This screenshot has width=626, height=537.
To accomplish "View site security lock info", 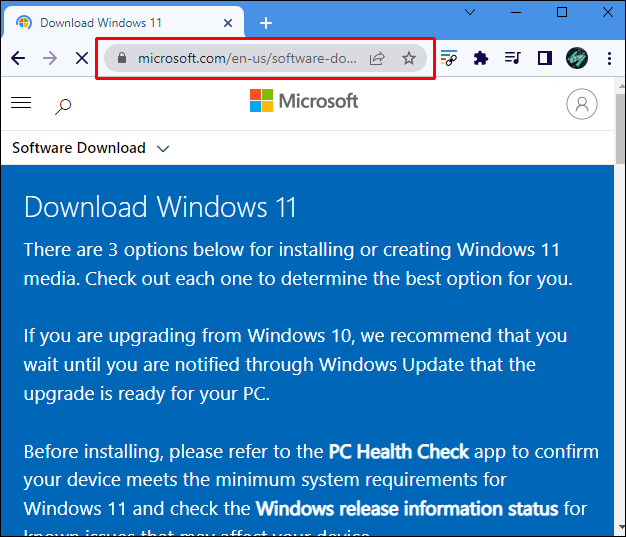I will [x=122, y=58].
